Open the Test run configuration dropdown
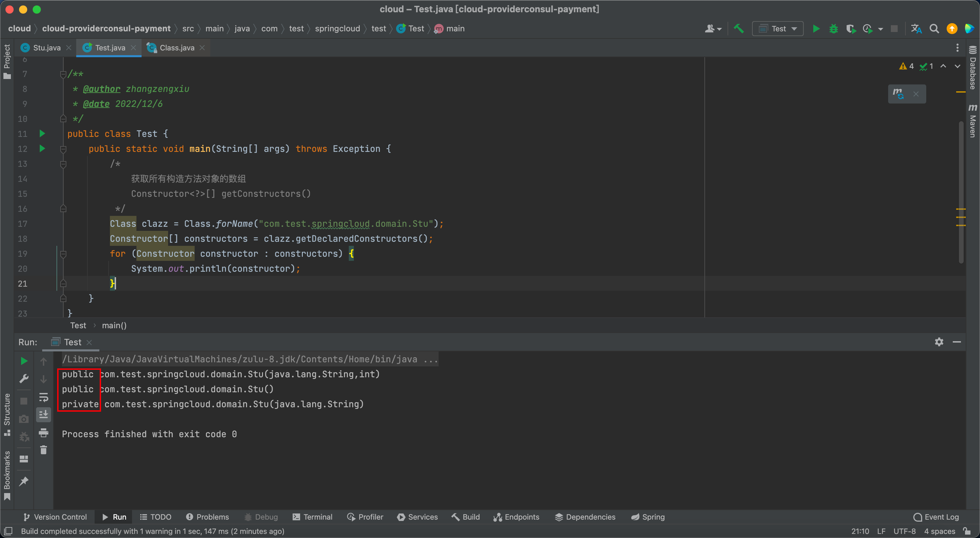This screenshot has width=980, height=538. click(778, 29)
